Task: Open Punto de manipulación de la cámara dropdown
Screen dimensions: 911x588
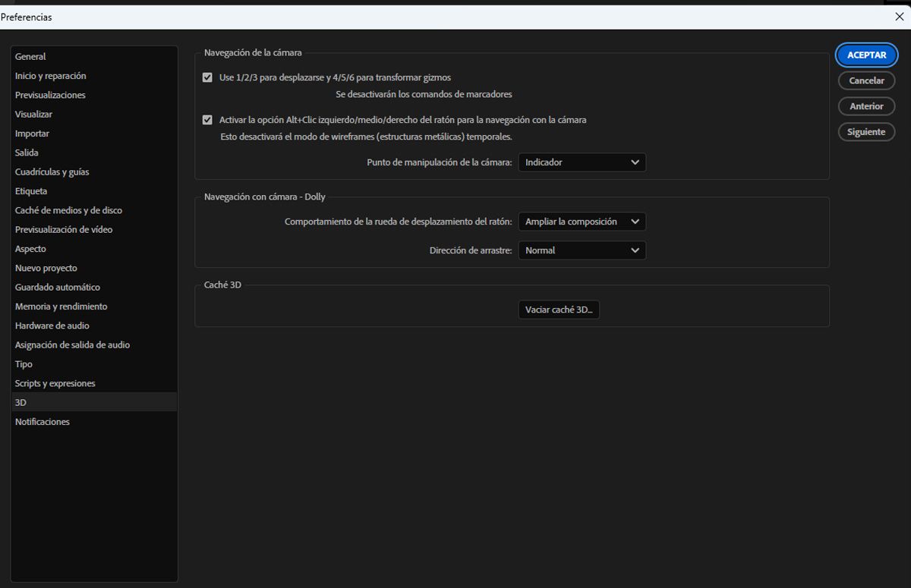Action: click(582, 162)
